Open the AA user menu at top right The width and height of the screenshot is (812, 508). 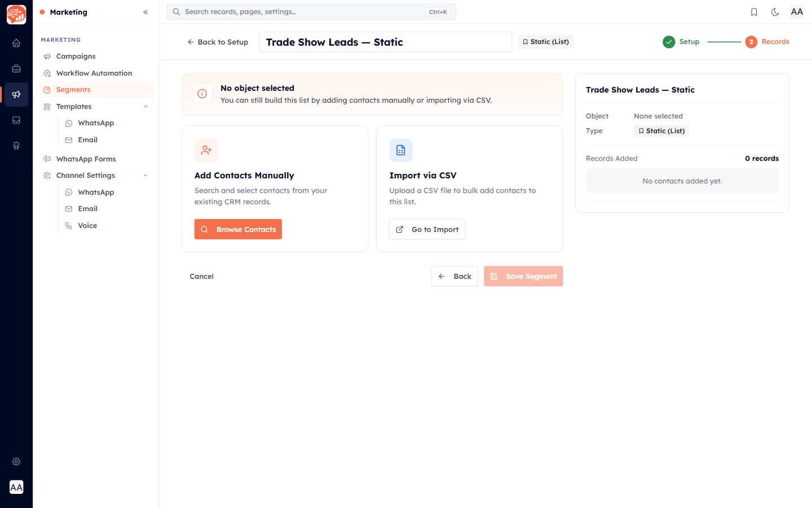(x=797, y=12)
